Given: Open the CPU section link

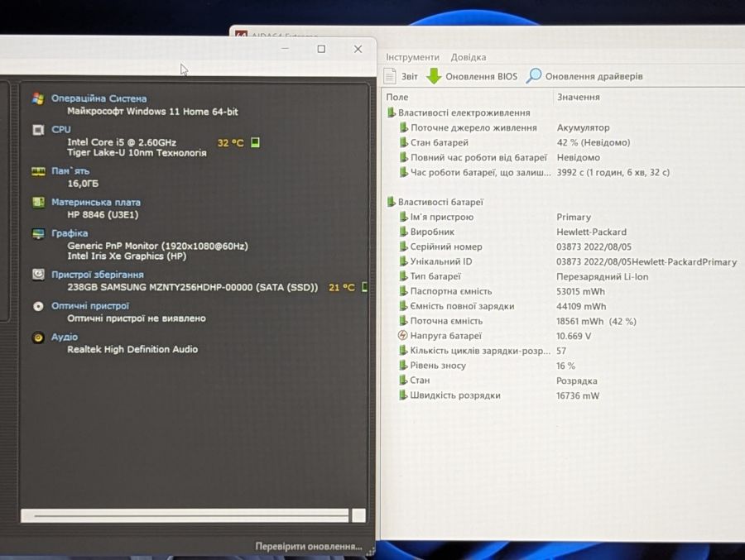Looking at the screenshot, I should pyautogui.click(x=60, y=129).
